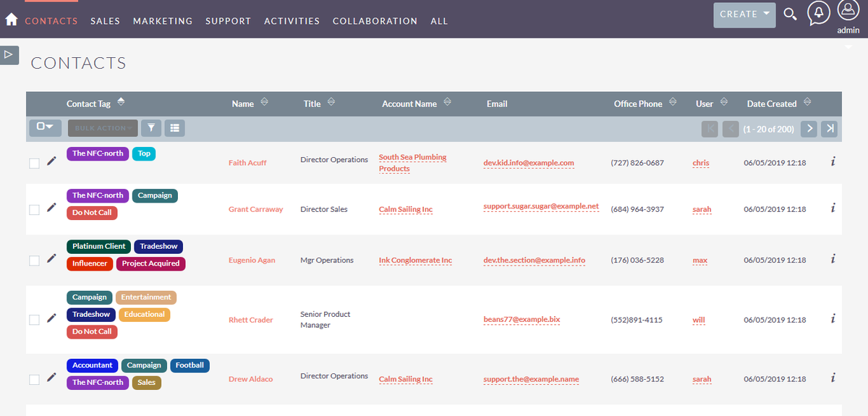The image size is (868, 416).
Task: Sort by Title column arrows
Action: 331,103
